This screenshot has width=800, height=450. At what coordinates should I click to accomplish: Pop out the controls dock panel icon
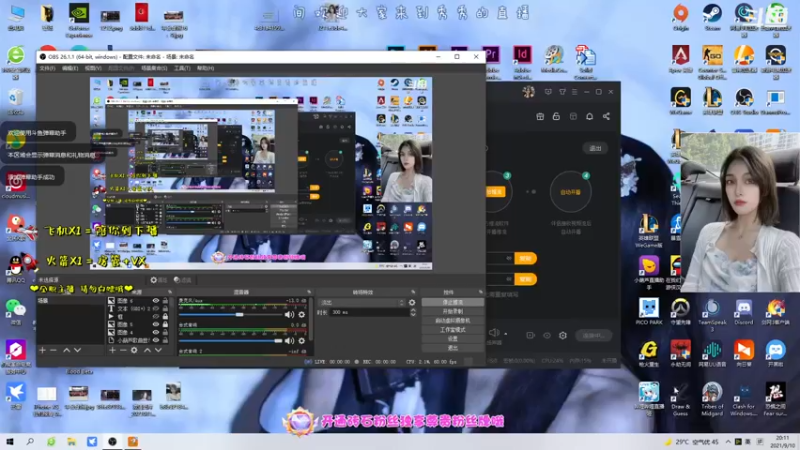480,292
